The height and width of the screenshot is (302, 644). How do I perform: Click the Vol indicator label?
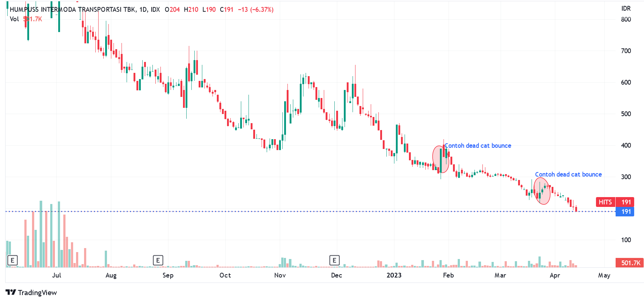point(14,19)
